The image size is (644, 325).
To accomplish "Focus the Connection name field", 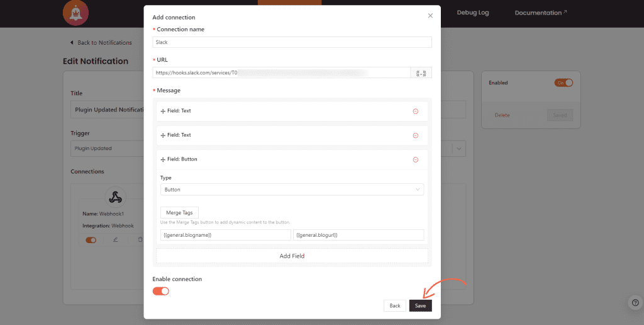I will (292, 42).
